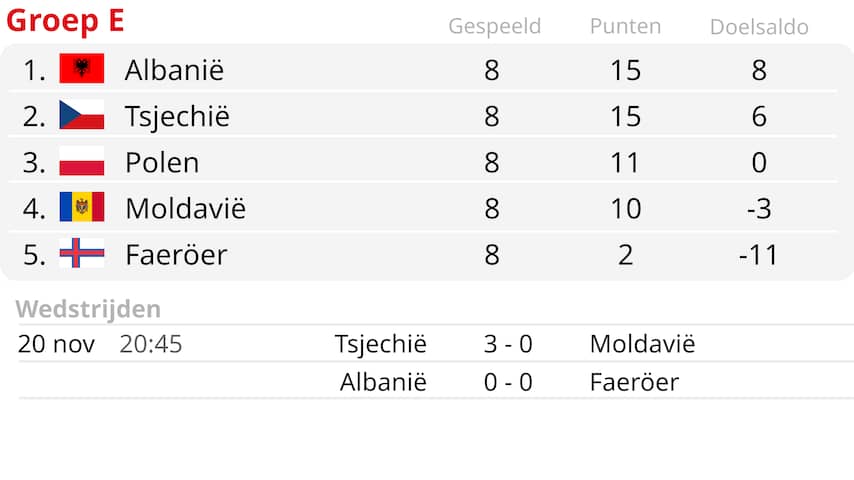Click the 20 nov match date
854x480 pixels.
click(x=56, y=344)
